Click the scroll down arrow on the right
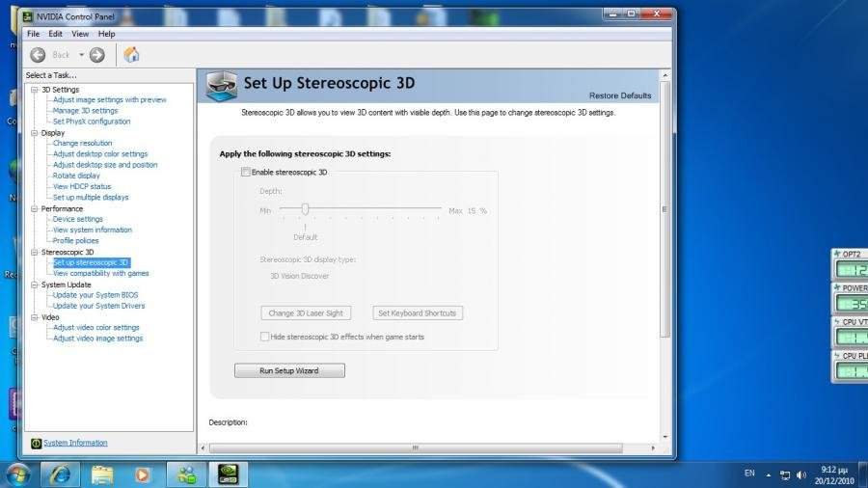The image size is (868, 488). coord(665,437)
